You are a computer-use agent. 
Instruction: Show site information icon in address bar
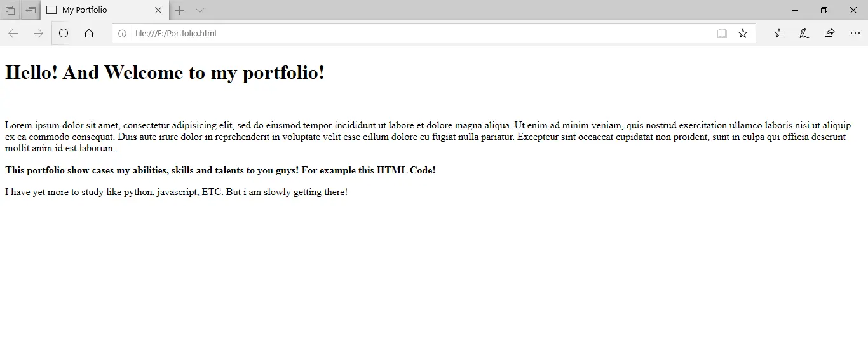pos(122,34)
